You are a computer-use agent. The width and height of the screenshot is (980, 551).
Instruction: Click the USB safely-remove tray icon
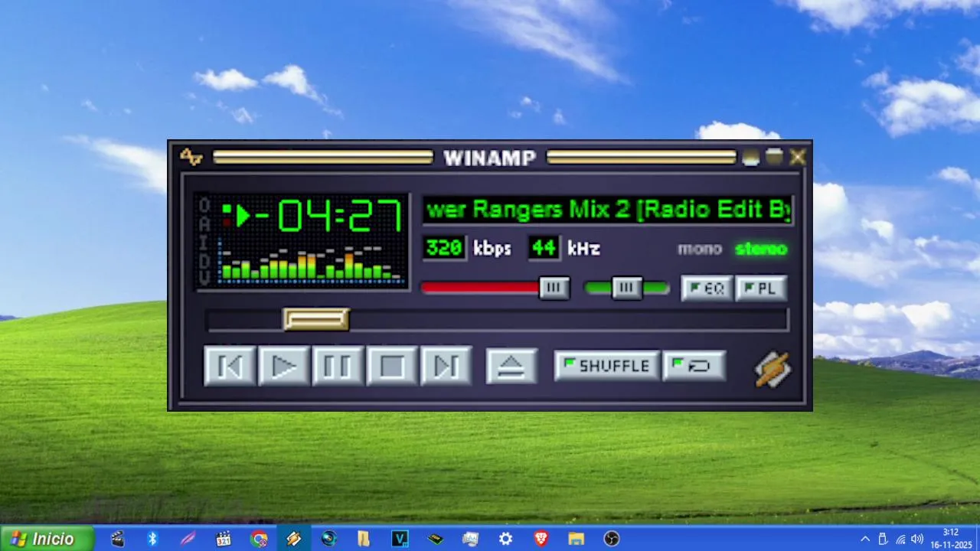883,539
